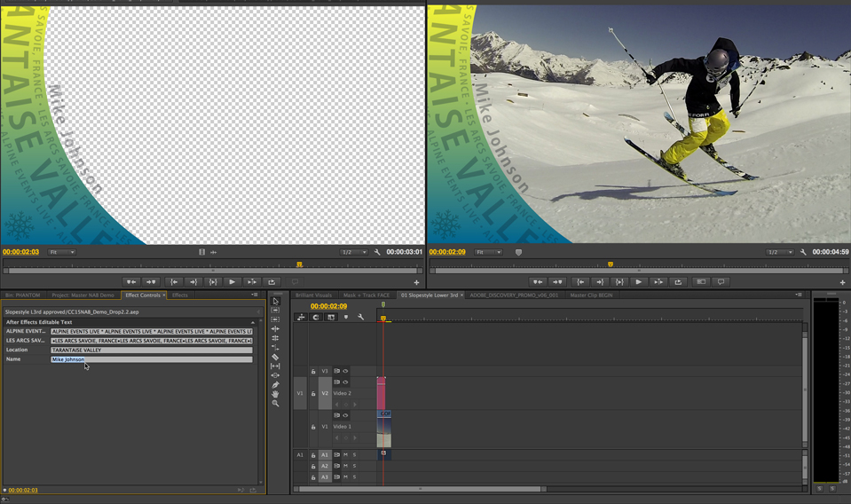Select the Zoom magnifier tool
The height and width of the screenshot is (504, 851).
275,404
